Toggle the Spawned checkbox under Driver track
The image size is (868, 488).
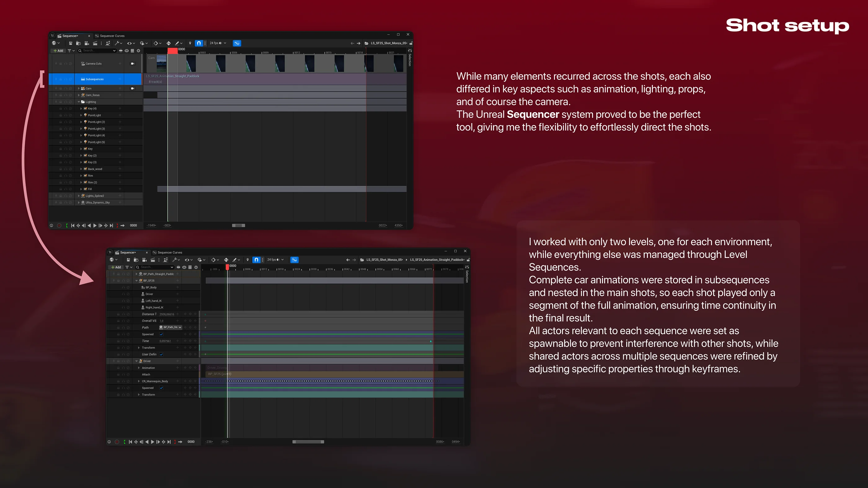[161, 388]
